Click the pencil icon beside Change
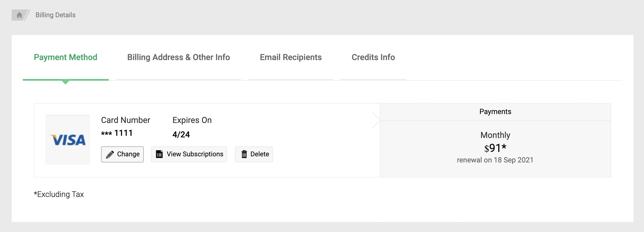This screenshot has width=644, height=232. (x=110, y=154)
